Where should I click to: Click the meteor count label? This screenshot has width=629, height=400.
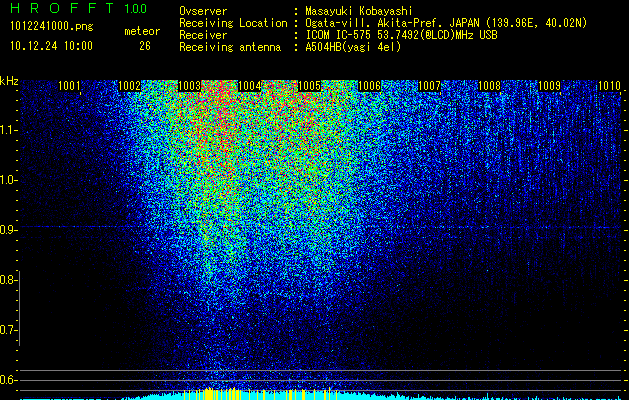pyautogui.click(x=142, y=31)
